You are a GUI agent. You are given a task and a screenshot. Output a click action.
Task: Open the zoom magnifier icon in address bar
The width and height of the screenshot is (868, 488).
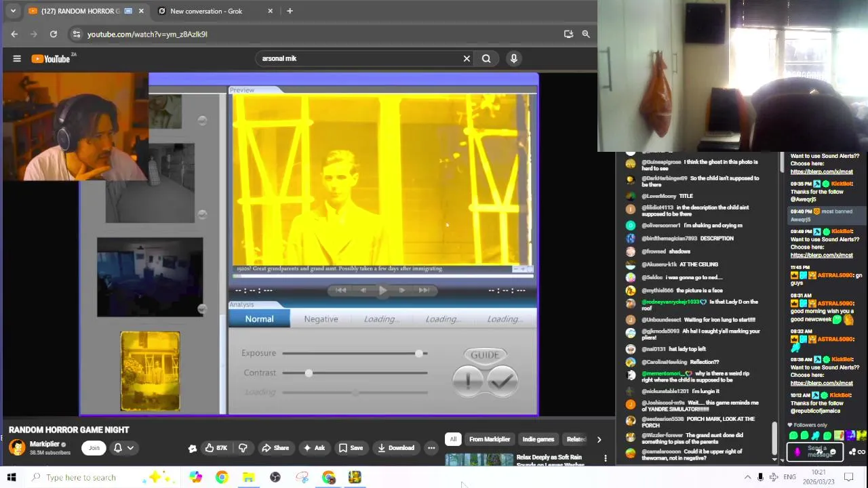[x=586, y=34]
